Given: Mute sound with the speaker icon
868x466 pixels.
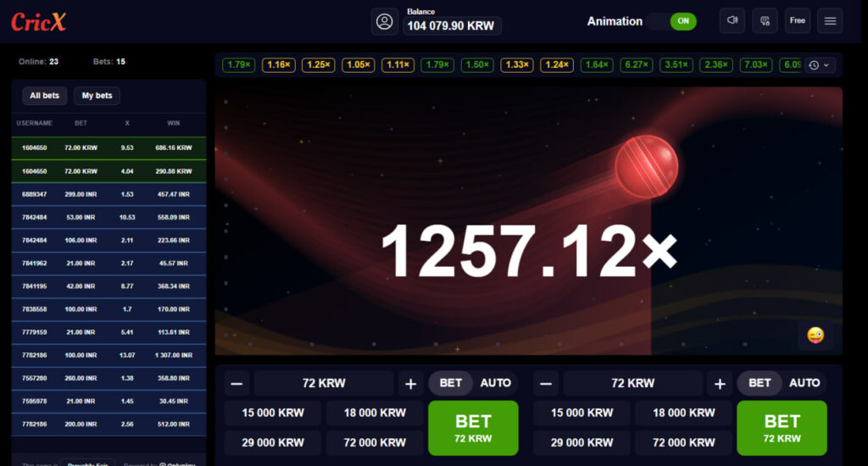Looking at the screenshot, I should [x=732, y=20].
